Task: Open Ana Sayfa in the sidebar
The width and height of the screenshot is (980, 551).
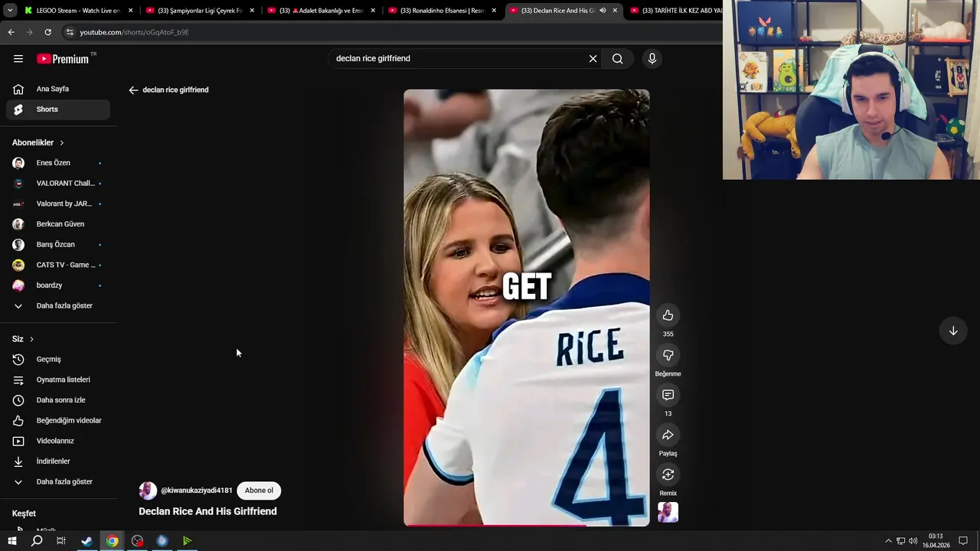Action: pyautogui.click(x=58, y=89)
